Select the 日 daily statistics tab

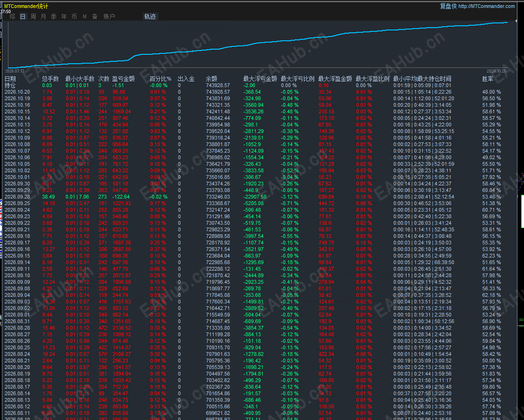pos(23,16)
